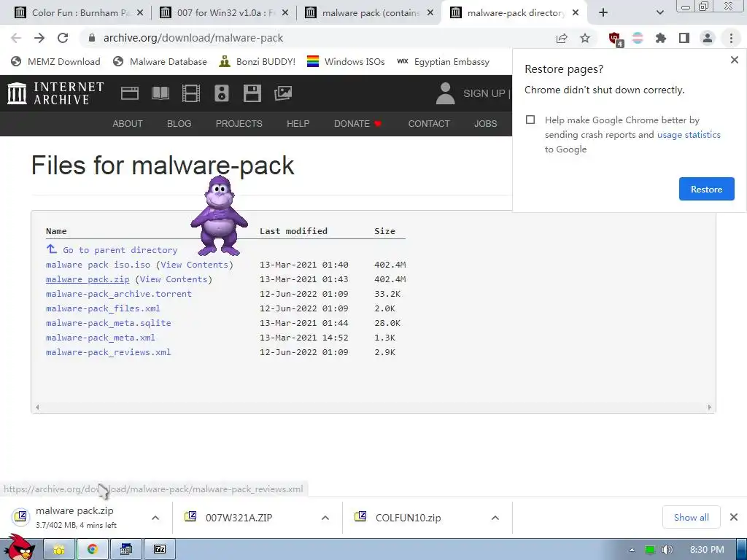Close the downloads bar
Viewport: 747px width, 560px height.
[734, 517]
